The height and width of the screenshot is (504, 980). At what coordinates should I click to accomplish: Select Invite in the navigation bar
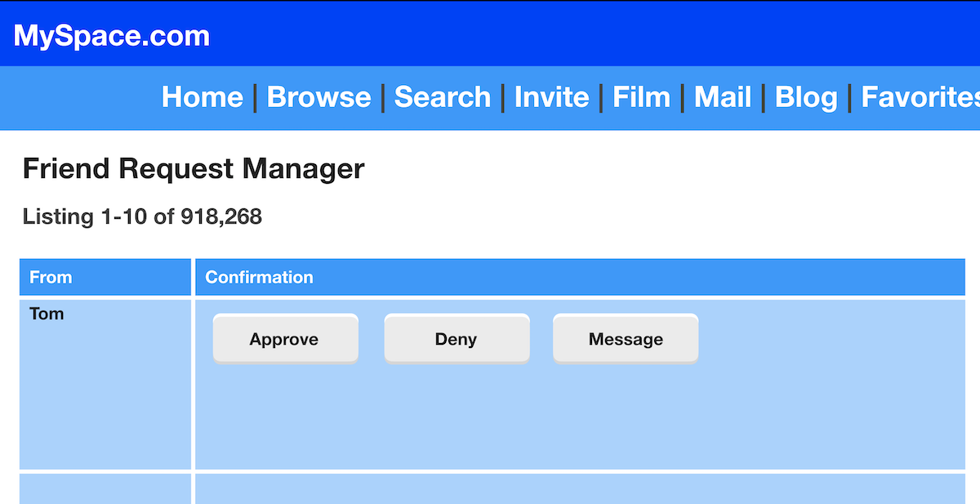tap(551, 97)
